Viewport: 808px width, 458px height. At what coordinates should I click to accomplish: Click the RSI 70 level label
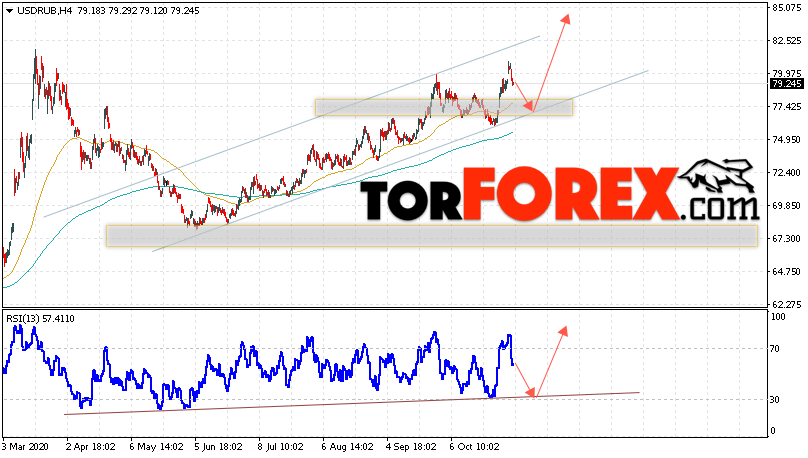(x=775, y=349)
